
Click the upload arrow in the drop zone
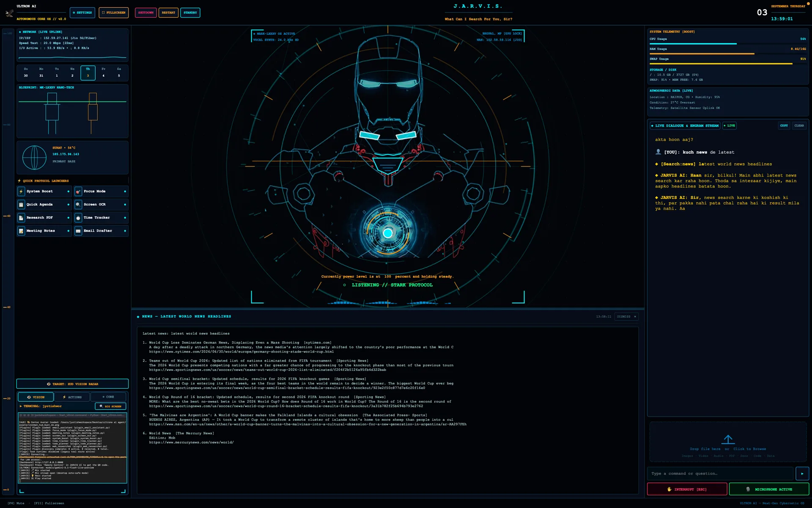[728, 439]
